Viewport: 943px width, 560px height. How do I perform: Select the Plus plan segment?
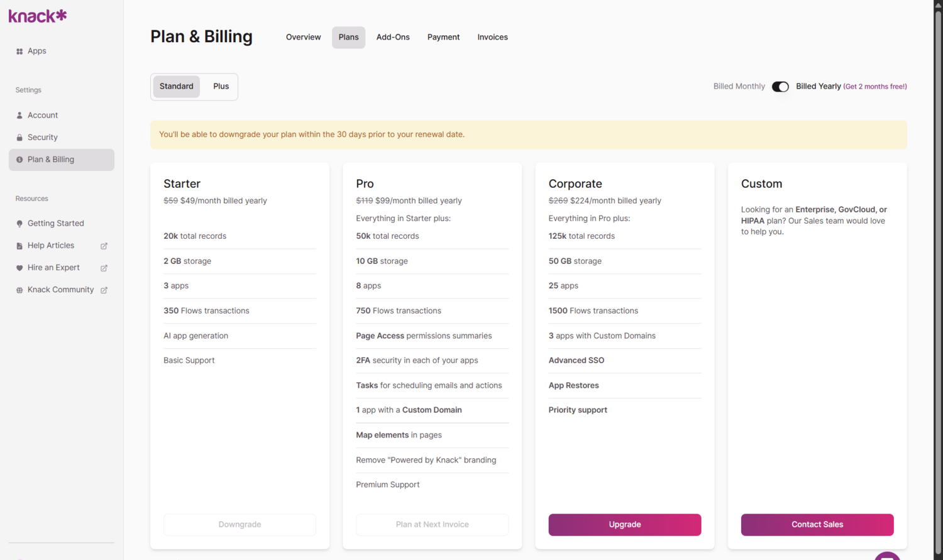pyautogui.click(x=221, y=86)
